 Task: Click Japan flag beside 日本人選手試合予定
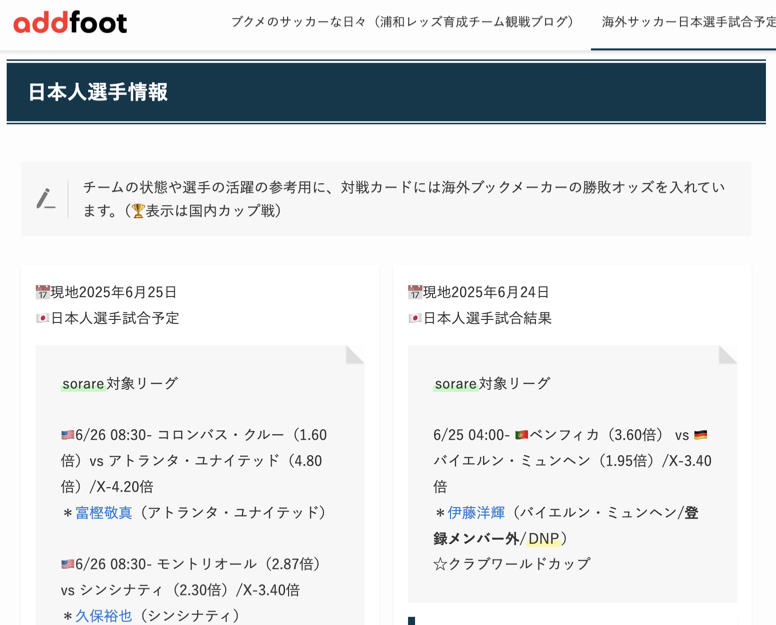pos(43,318)
